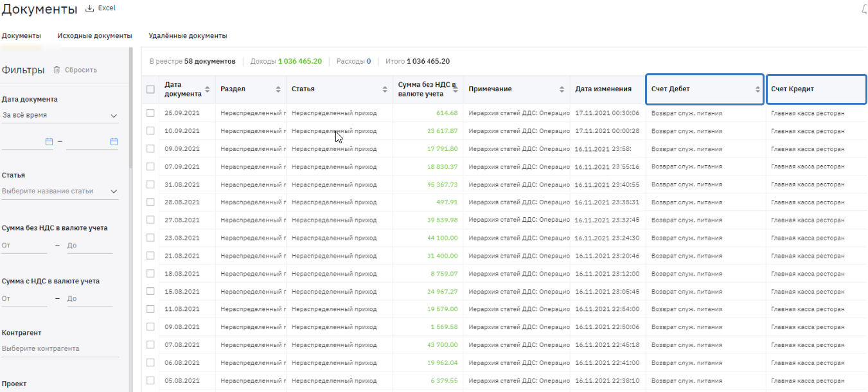Viewport: 868px width, 392px height.
Task: Sort the Счет Дебет column with its arrows
Action: click(757, 89)
